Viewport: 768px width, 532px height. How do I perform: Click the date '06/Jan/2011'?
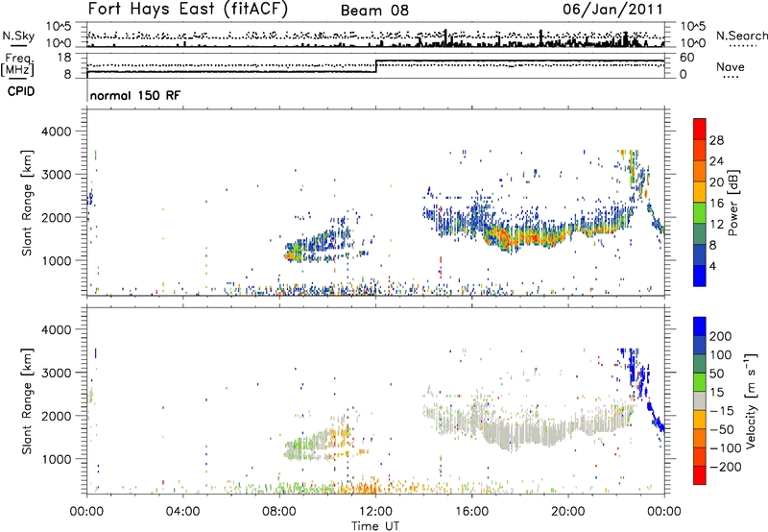pos(612,9)
